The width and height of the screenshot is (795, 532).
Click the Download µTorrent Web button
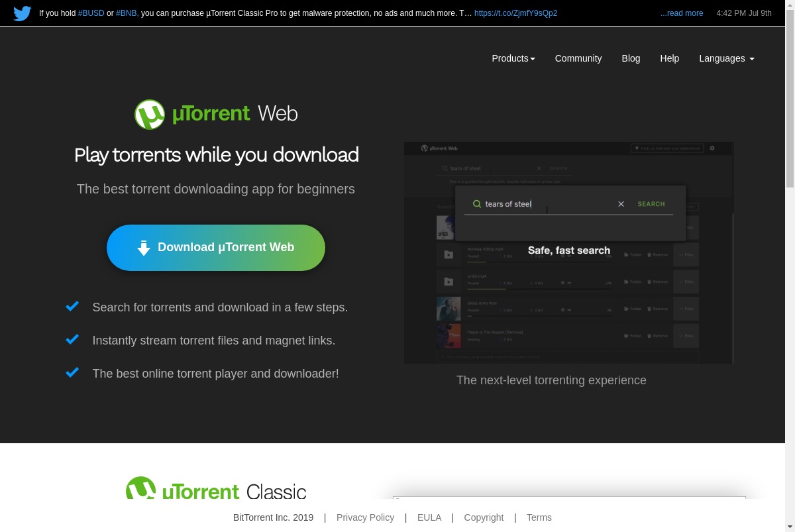[x=216, y=248]
